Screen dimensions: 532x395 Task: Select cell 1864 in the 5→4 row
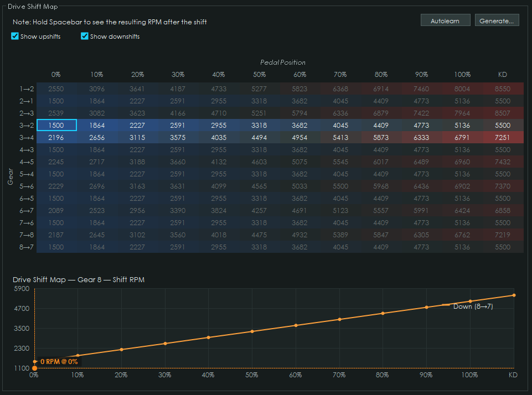coord(97,174)
